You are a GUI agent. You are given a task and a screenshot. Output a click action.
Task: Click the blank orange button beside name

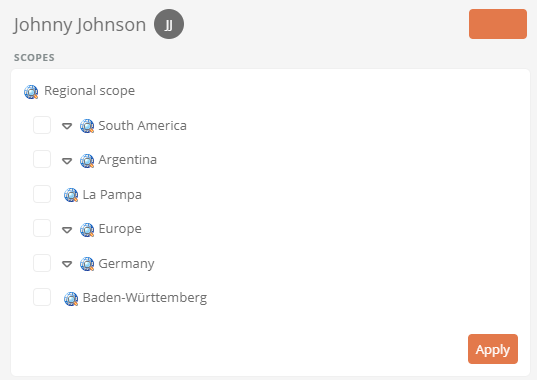(498, 24)
